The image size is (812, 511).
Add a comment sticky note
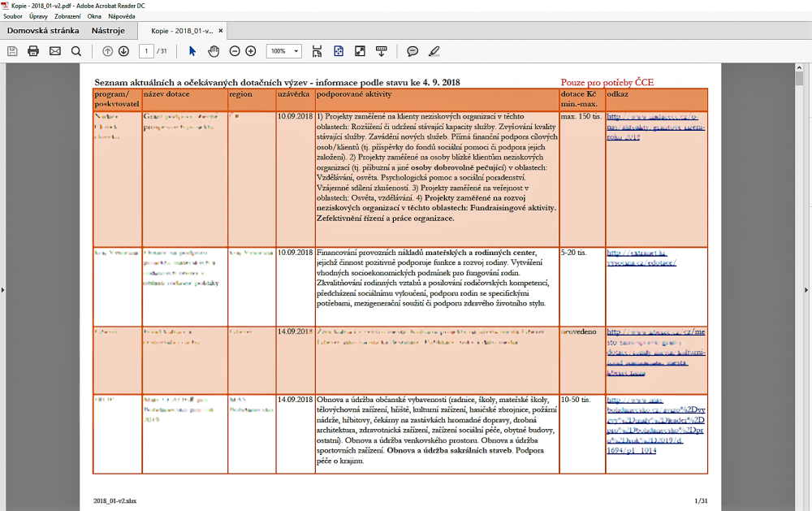(412, 51)
